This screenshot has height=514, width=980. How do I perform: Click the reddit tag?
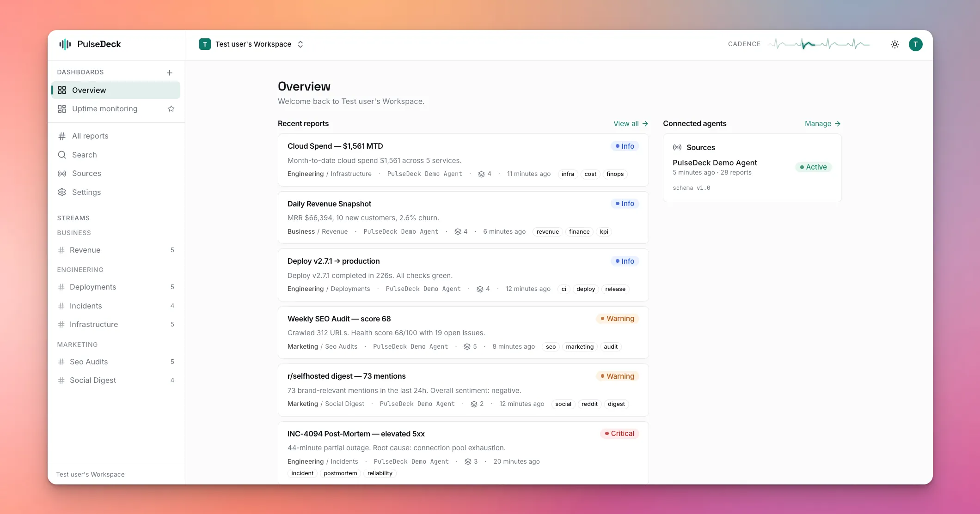pyautogui.click(x=589, y=404)
